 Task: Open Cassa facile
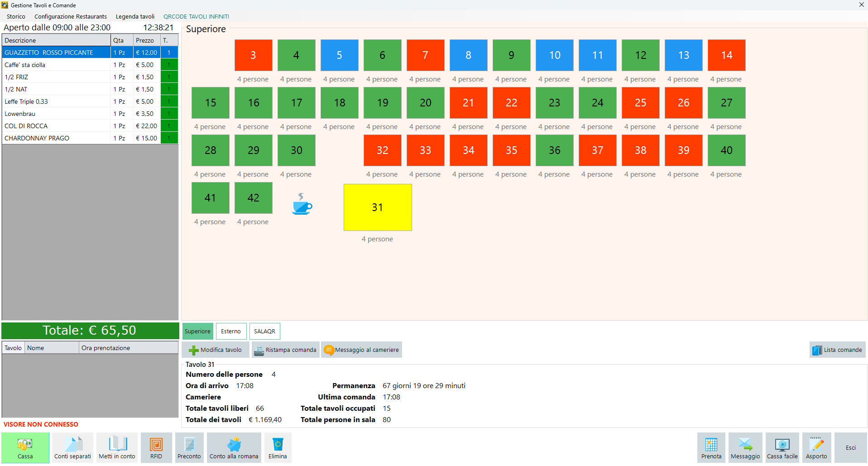pos(782,447)
